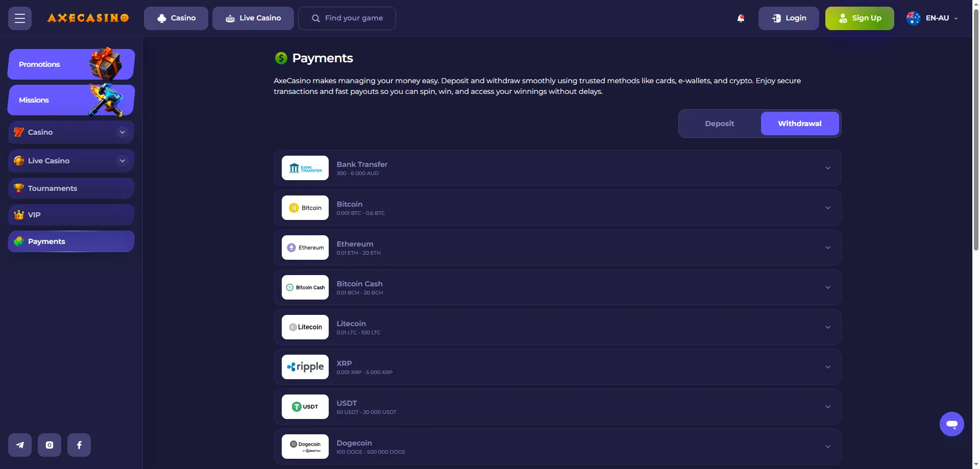Open the hamburger menu
This screenshot has height=469, width=980.
[x=20, y=18]
